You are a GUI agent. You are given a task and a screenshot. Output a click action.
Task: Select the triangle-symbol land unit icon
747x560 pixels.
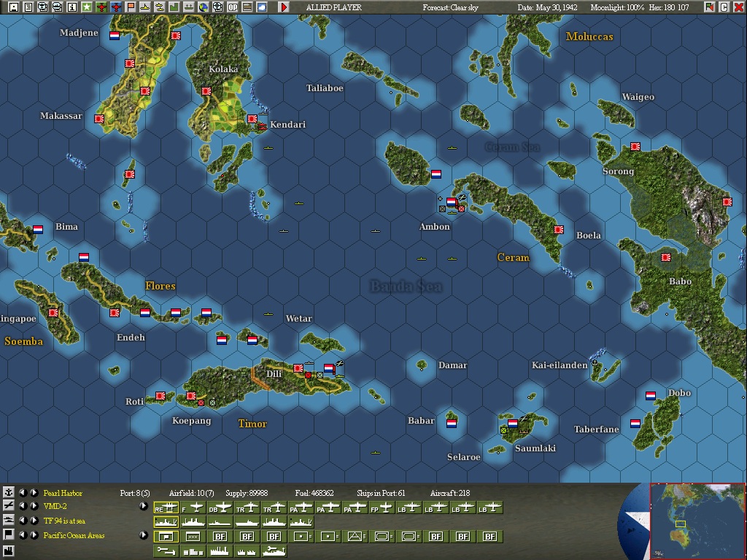tap(355, 537)
